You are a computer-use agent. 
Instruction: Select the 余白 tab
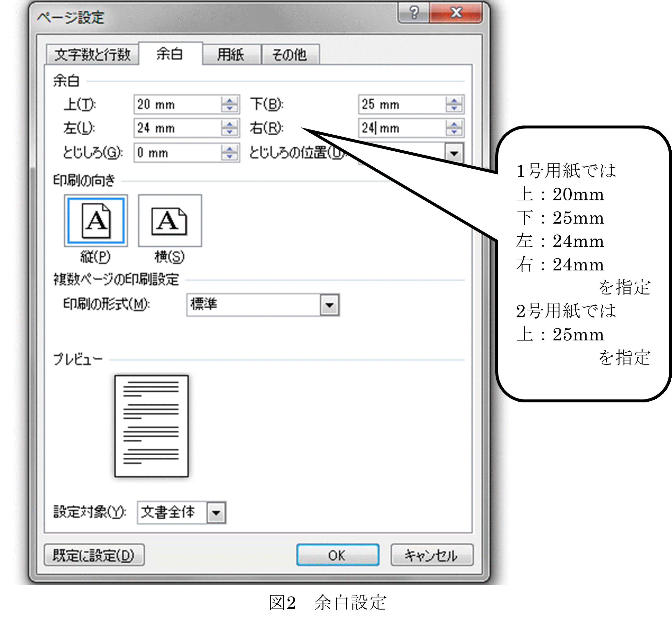[x=170, y=53]
